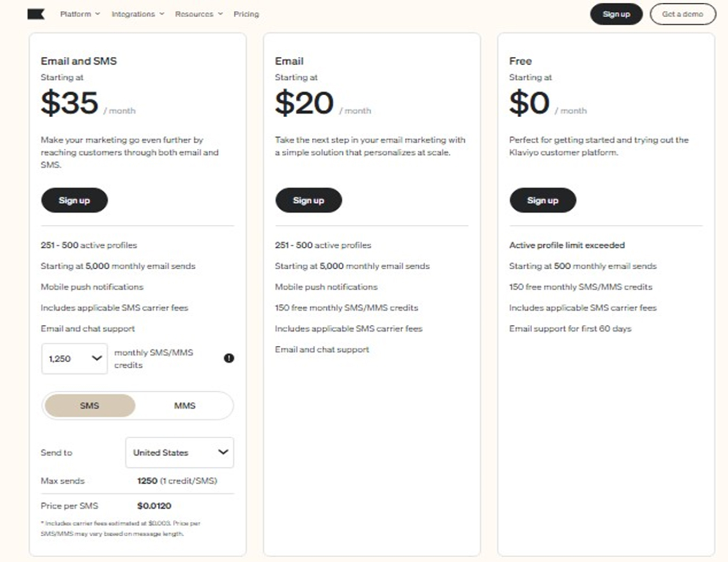Open the Pricing menu item
Screen dimensions: 728x562
click(246, 14)
